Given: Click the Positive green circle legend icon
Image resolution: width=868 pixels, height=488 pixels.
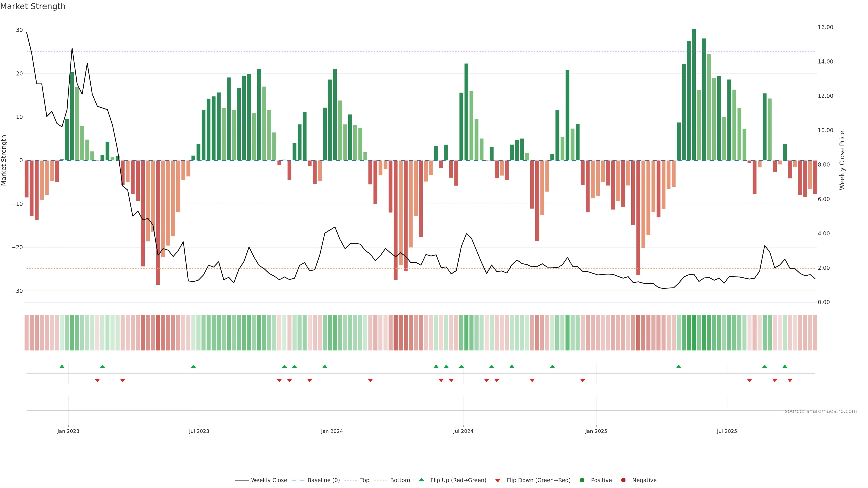Looking at the screenshot, I should click(x=582, y=480).
